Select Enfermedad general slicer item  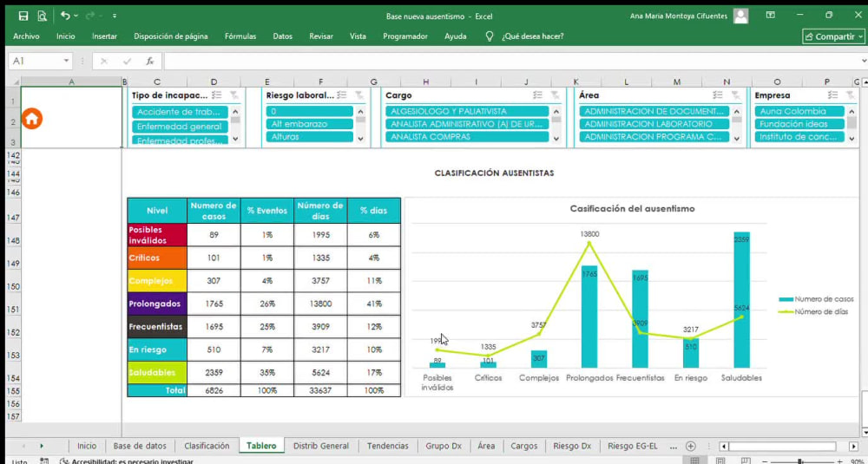[180, 127]
